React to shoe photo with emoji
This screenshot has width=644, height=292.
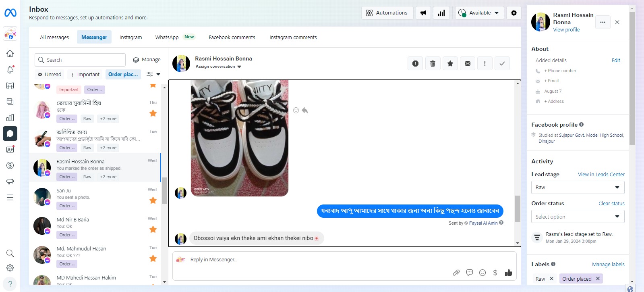coord(296,111)
